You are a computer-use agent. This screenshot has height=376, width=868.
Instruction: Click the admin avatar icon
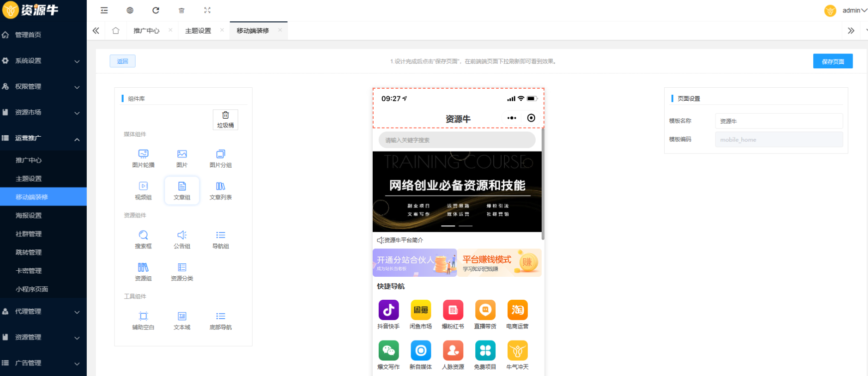point(830,10)
